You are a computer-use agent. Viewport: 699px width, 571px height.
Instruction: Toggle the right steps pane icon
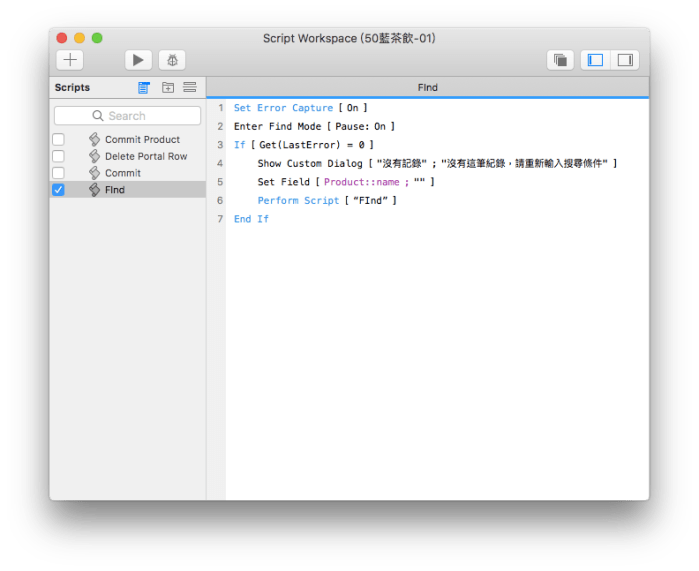625,60
